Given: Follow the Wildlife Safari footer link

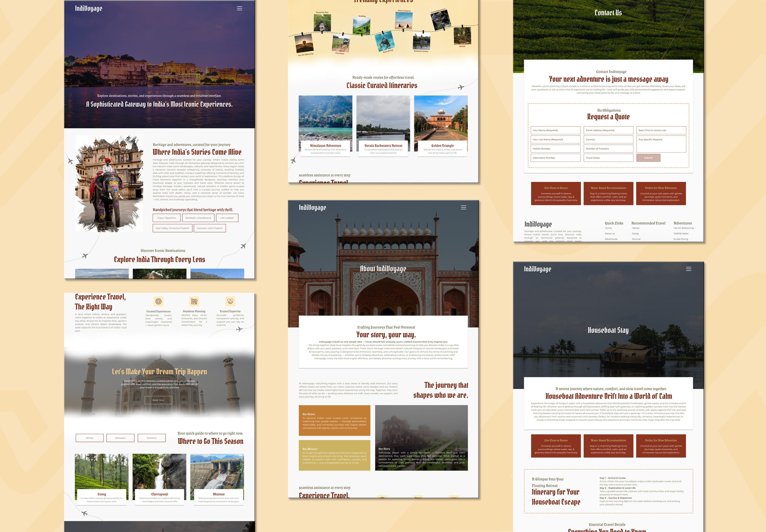Looking at the screenshot, I should [x=681, y=234].
